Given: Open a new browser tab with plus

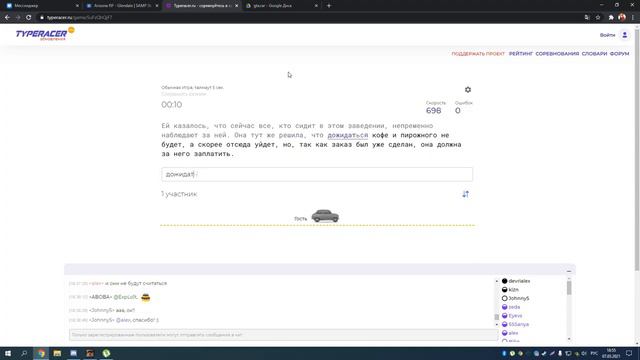Looking at the screenshot, I should pos(329,6).
